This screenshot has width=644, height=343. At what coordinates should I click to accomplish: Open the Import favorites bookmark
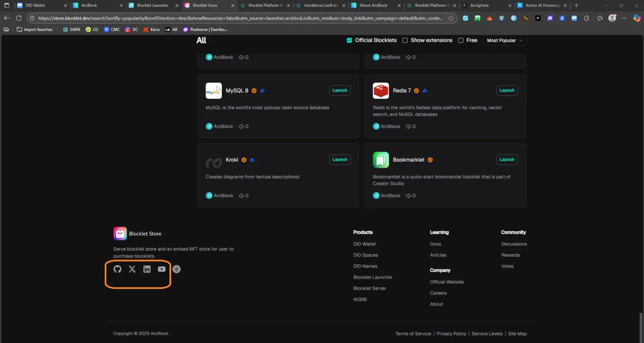35,29
